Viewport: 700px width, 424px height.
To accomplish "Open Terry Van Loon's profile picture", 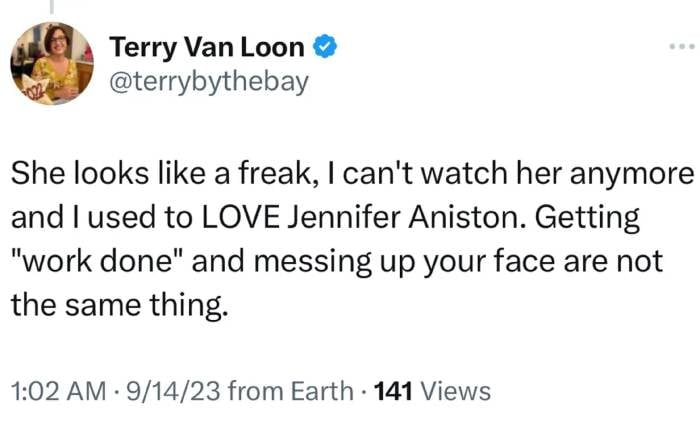I will click(x=51, y=63).
